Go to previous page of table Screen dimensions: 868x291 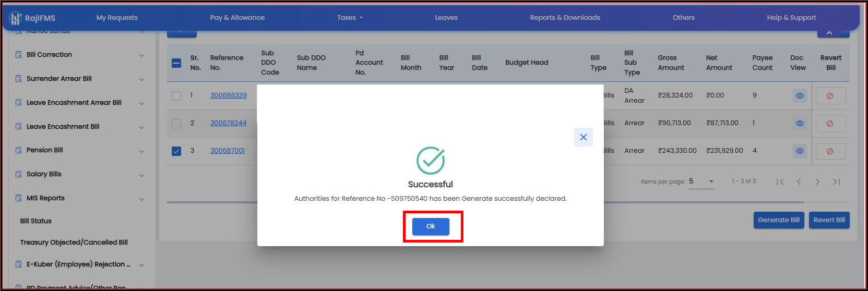coord(799,182)
